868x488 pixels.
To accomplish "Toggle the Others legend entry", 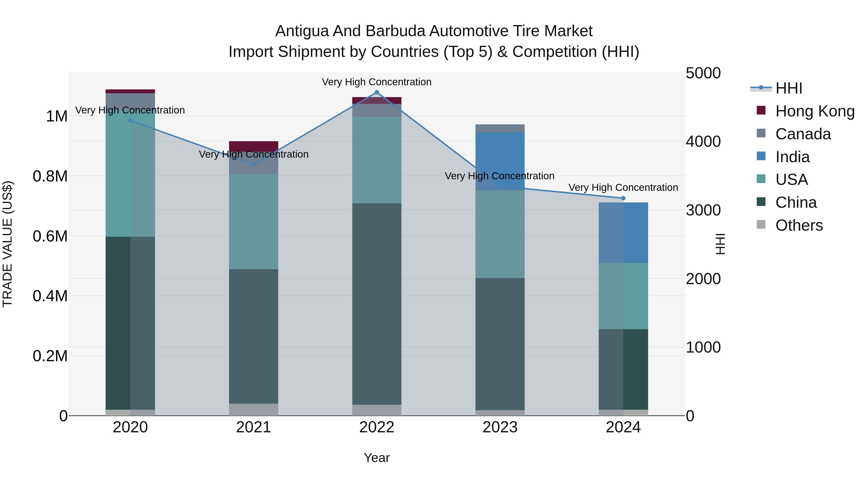I will point(789,225).
